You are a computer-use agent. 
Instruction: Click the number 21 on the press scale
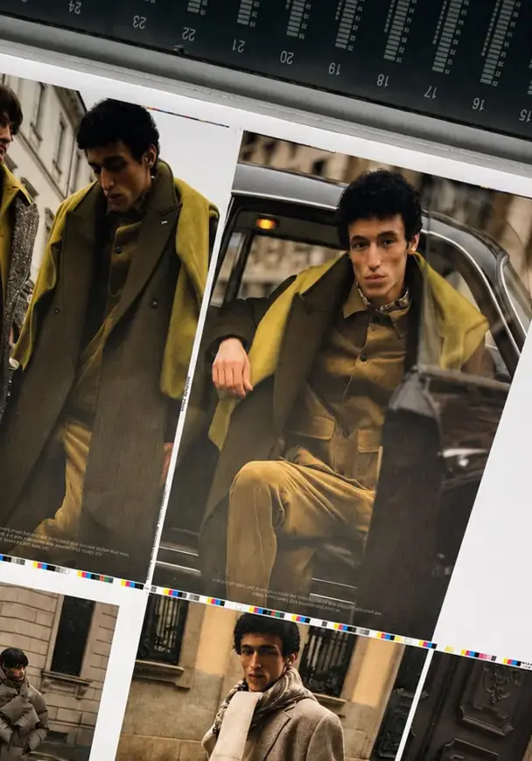[x=238, y=46]
